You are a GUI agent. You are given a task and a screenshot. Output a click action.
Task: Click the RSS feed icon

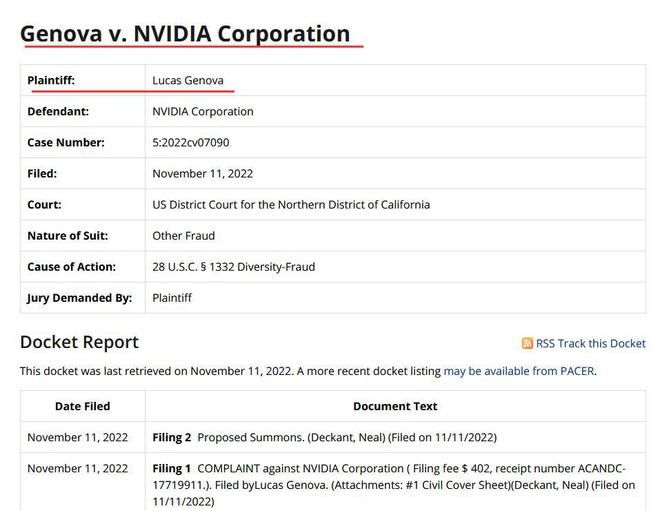point(527,343)
